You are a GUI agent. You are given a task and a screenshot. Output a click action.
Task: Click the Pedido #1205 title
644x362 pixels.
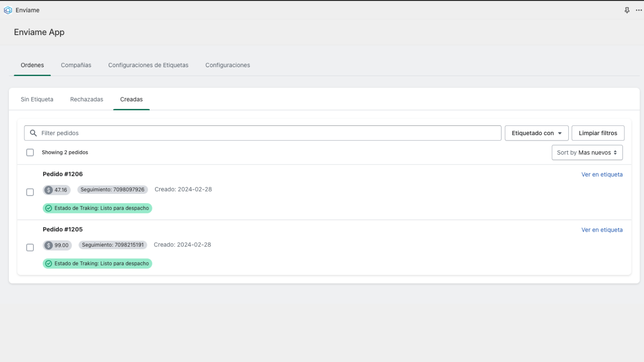[63, 230]
